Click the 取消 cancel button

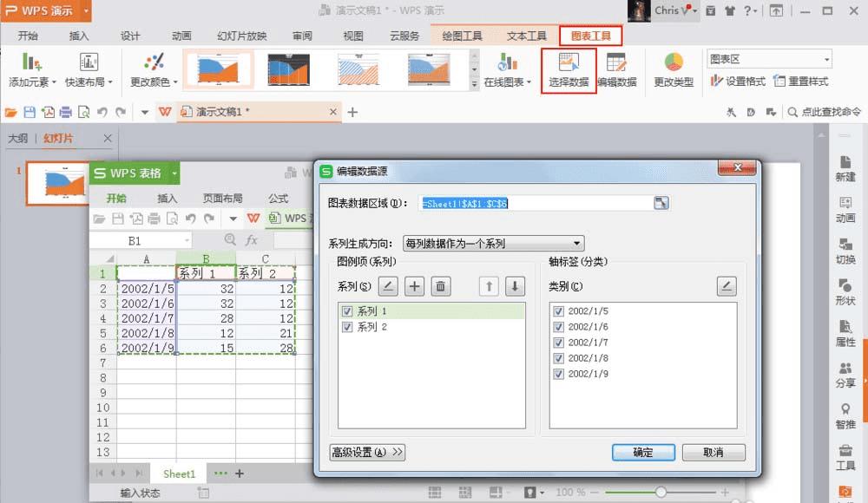[x=713, y=452]
